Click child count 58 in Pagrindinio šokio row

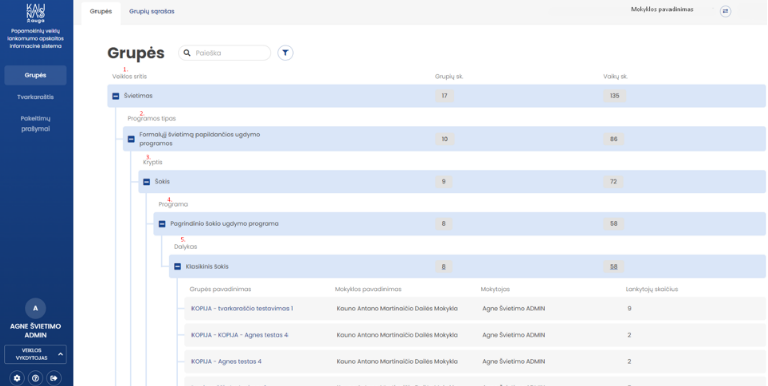click(x=614, y=224)
